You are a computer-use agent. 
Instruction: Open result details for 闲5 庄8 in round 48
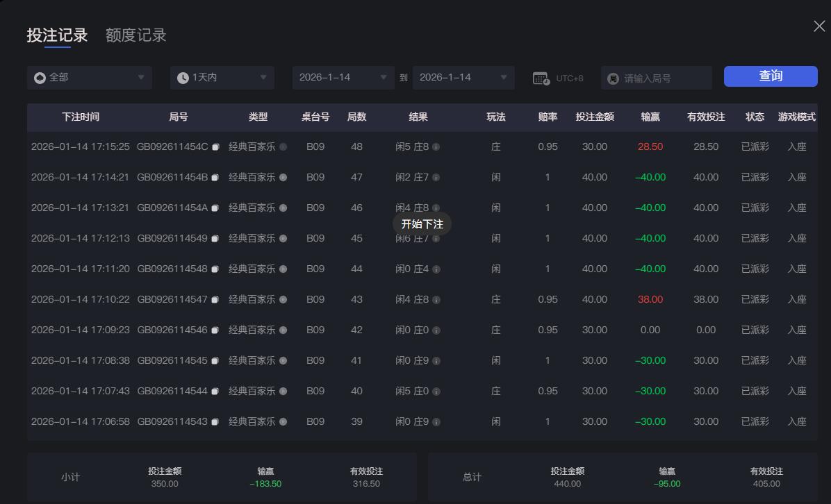[436, 146]
